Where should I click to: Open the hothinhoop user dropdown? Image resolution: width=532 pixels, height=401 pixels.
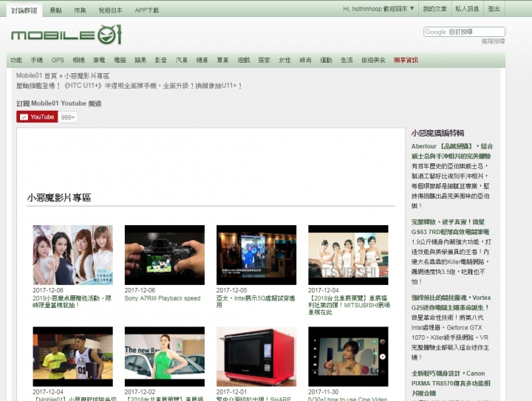pos(378,9)
